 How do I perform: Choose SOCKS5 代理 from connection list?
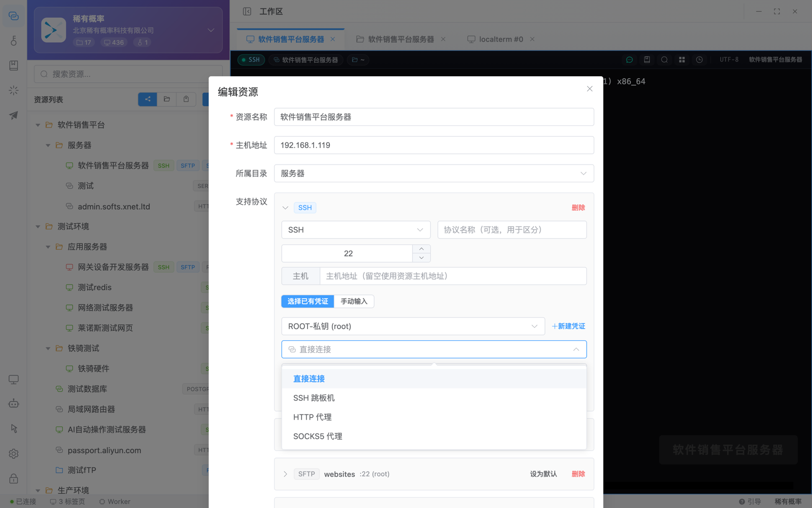click(x=434, y=436)
